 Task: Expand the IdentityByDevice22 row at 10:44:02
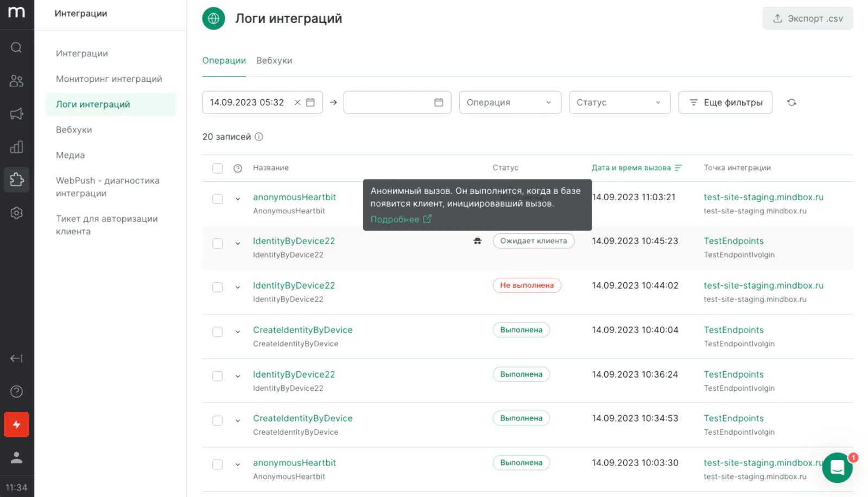click(x=238, y=287)
